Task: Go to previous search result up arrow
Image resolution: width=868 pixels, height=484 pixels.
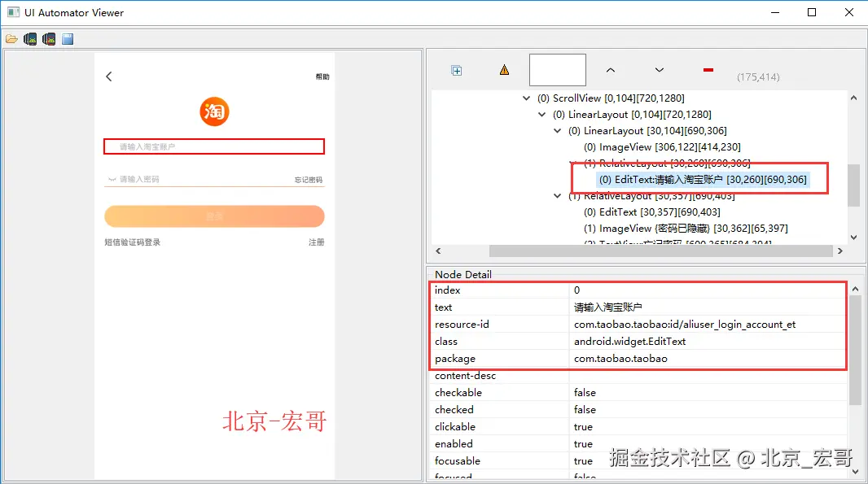Action: (611, 70)
